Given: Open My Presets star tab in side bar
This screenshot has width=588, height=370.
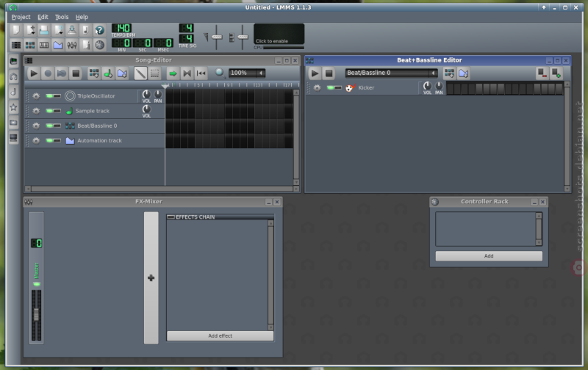Looking at the screenshot, I should click(13, 107).
